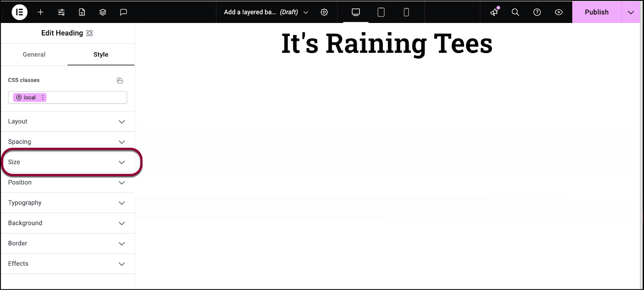
Task: Open the finder search icon
Action: pyautogui.click(x=515, y=12)
